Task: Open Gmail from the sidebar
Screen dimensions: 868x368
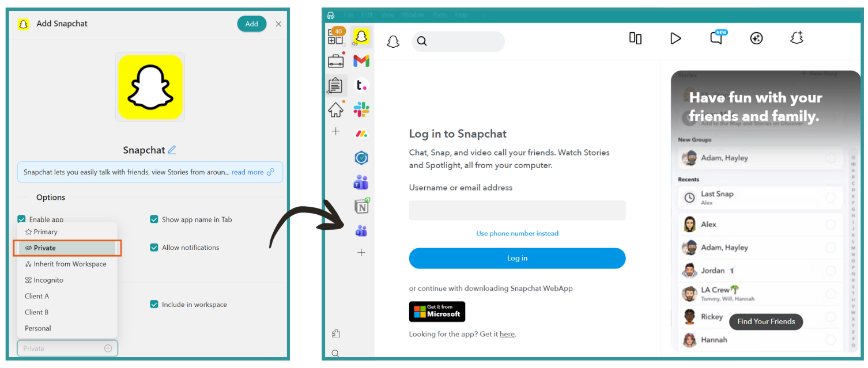Action: tap(361, 60)
